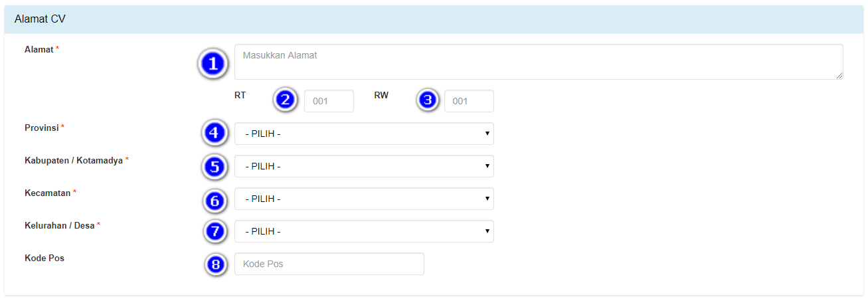Open the Kecamatan dropdown list

click(x=364, y=199)
